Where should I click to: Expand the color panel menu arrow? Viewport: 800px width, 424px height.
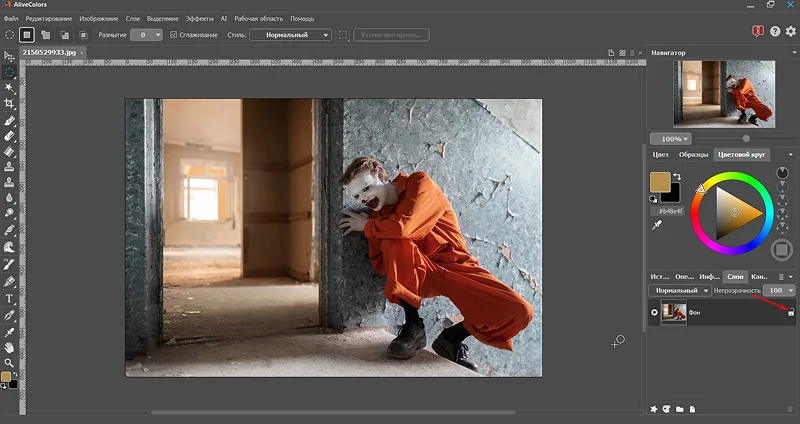(x=791, y=155)
